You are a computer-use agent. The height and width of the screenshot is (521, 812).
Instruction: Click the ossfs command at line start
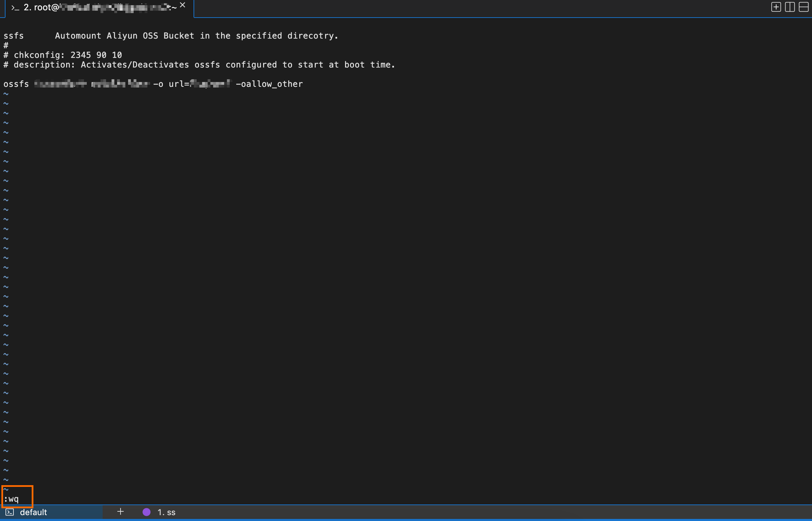(x=16, y=84)
